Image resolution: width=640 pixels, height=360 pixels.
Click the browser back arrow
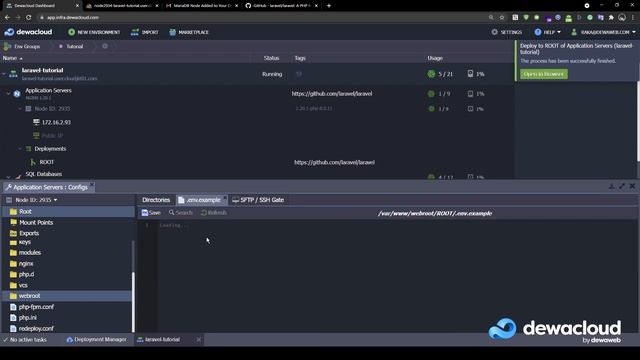point(7,18)
